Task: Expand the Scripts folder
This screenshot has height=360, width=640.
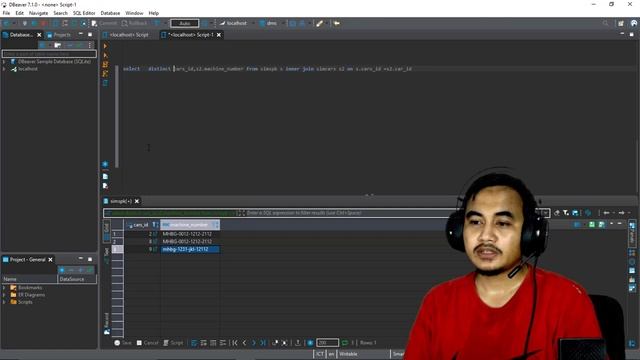Action: point(4,302)
